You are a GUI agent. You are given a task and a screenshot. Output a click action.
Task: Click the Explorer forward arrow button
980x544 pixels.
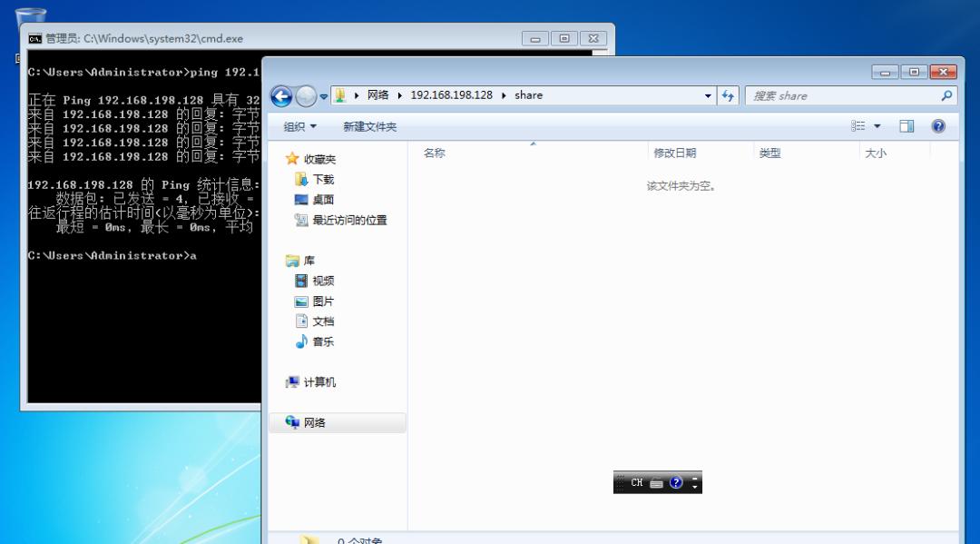point(307,96)
